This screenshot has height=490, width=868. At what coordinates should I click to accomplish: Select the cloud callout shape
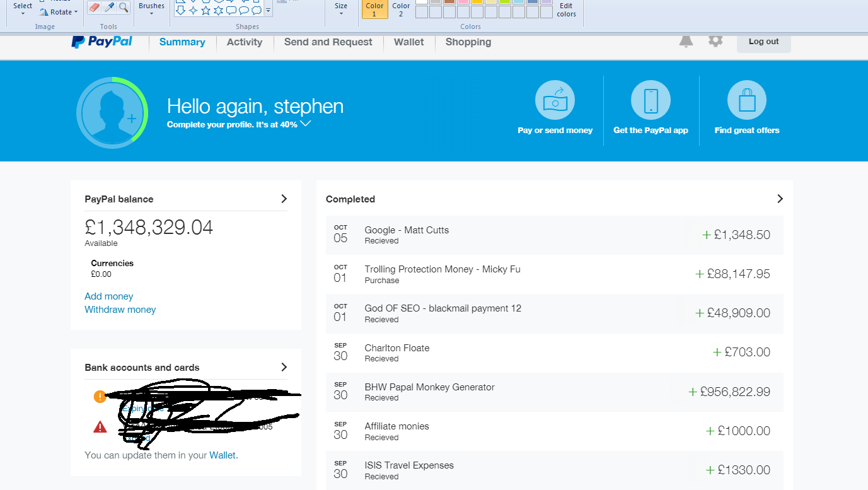click(256, 10)
